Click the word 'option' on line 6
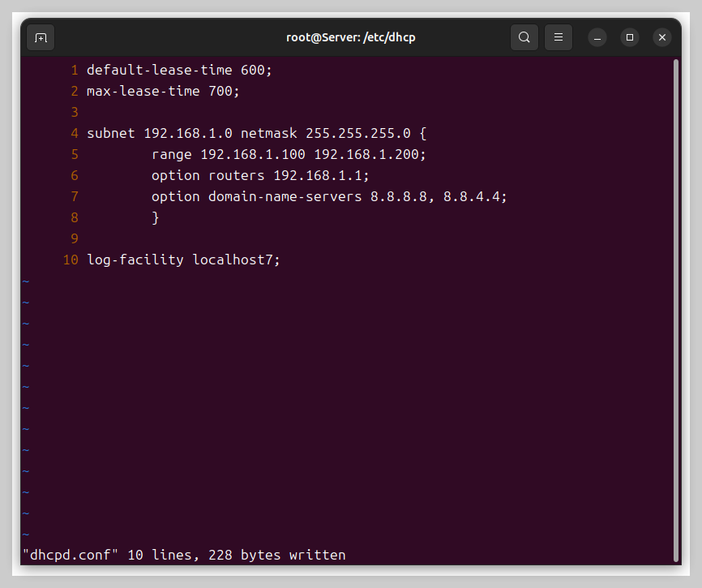702x588 pixels. coord(175,175)
